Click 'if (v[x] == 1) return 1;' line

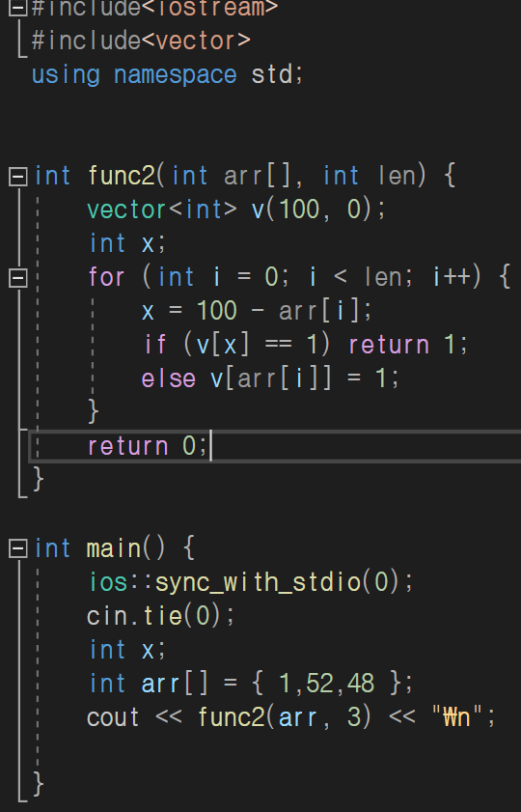click(x=305, y=345)
